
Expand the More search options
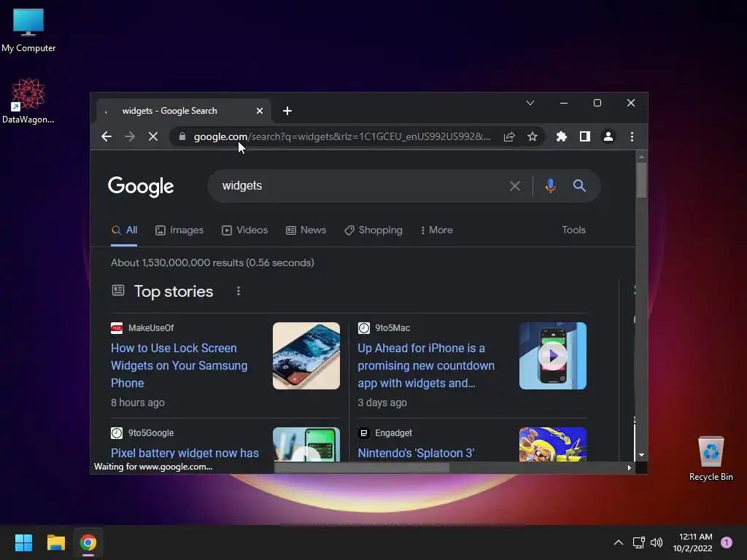[x=436, y=230]
